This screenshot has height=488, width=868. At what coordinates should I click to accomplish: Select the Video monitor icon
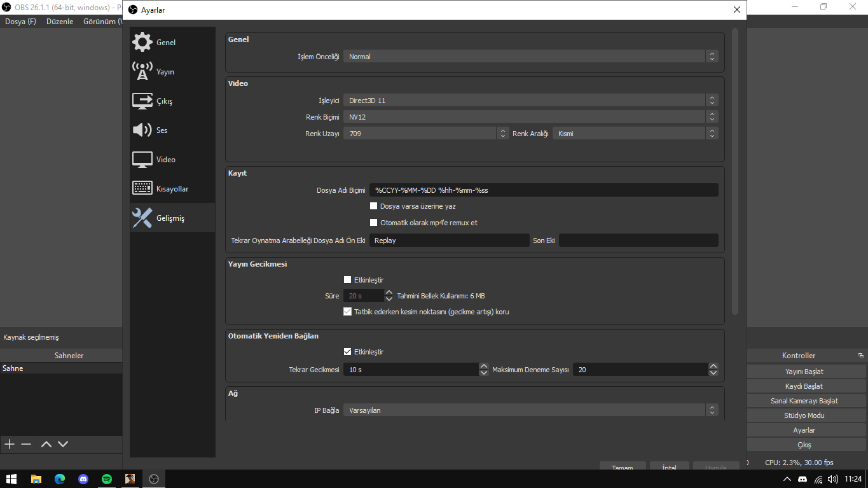142,159
